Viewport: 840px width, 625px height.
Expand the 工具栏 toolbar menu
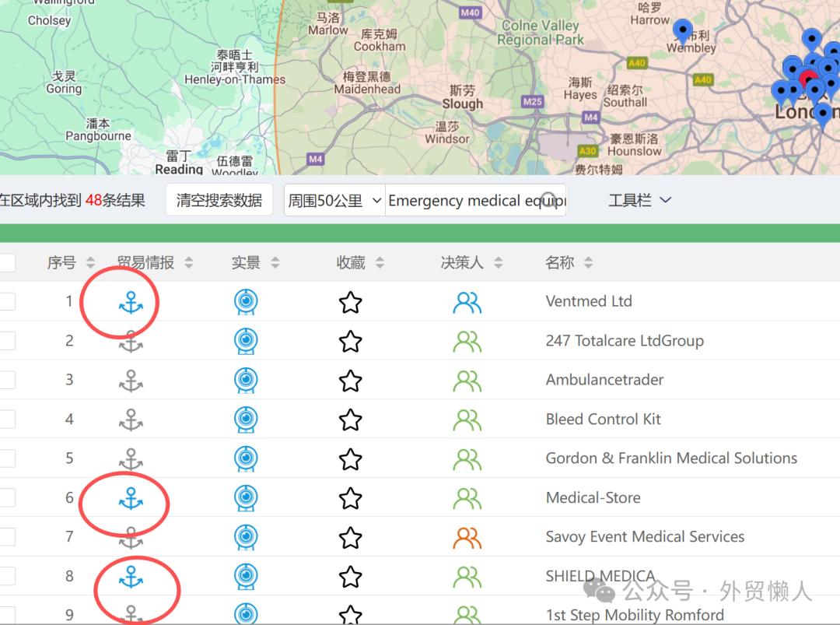pos(639,201)
